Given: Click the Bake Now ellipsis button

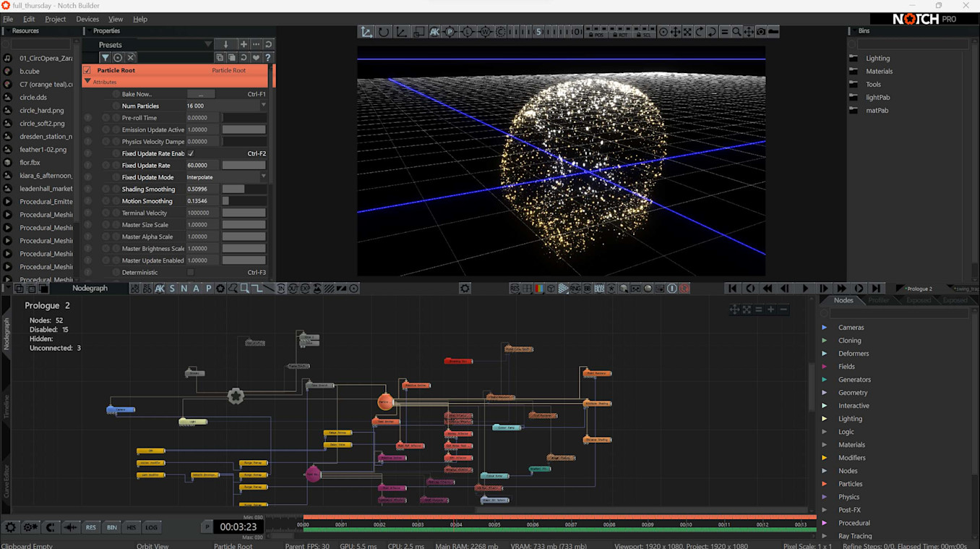Looking at the screenshot, I should coord(201,94).
